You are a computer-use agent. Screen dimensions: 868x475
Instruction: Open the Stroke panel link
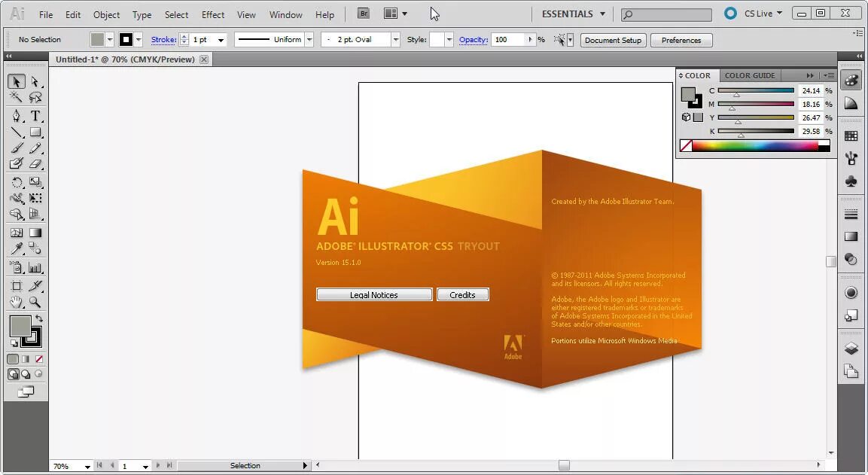(163, 40)
